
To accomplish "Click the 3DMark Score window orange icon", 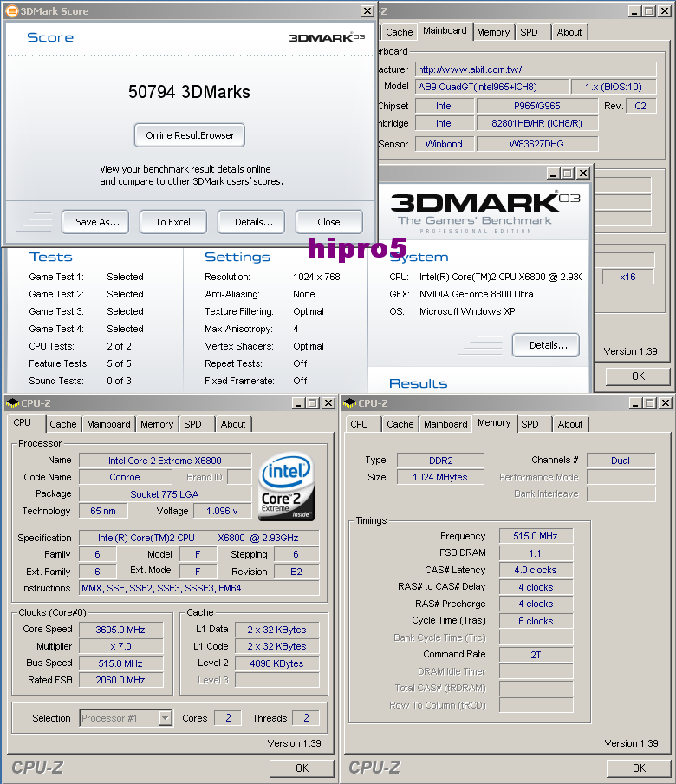I will [x=11, y=10].
